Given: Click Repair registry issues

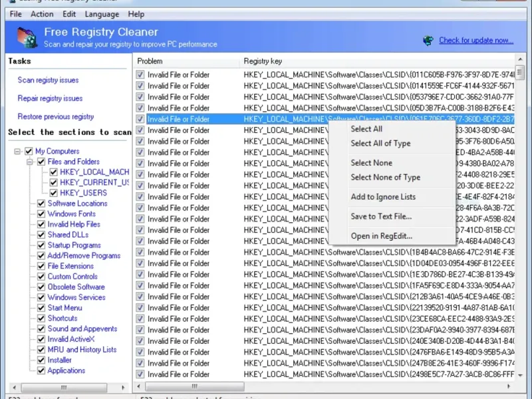Looking at the screenshot, I should (x=50, y=98).
